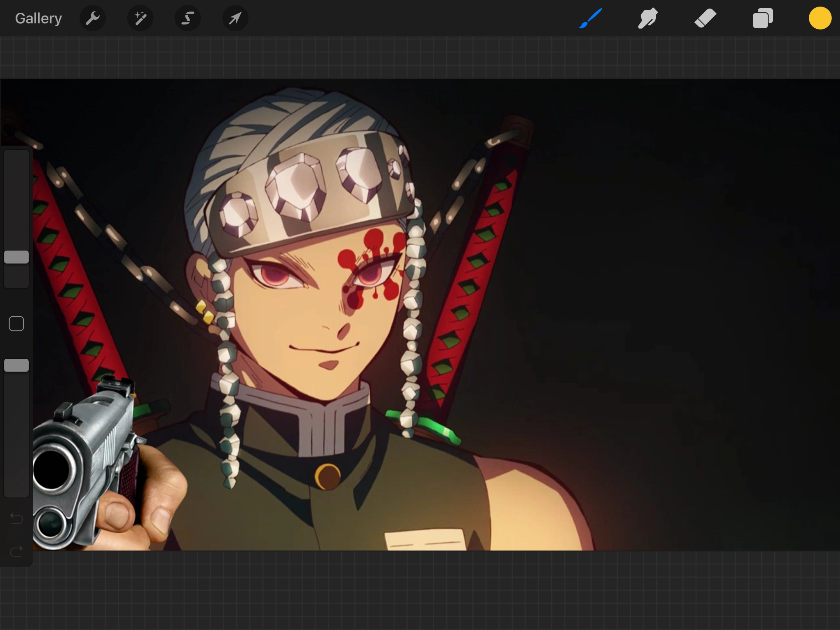The height and width of the screenshot is (630, 840).
Task: Open the Actions wrench menu
Action: [x=93, y=18]
